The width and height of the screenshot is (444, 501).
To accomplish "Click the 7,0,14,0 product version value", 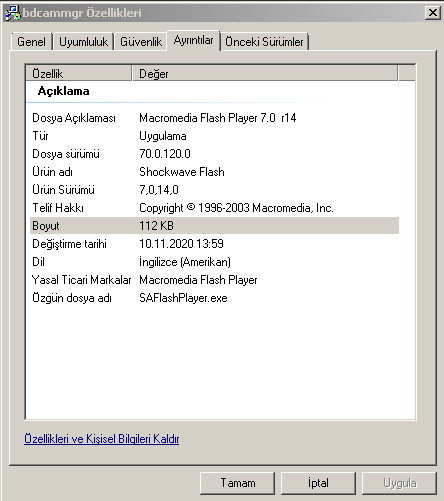I will coord(159,190).
